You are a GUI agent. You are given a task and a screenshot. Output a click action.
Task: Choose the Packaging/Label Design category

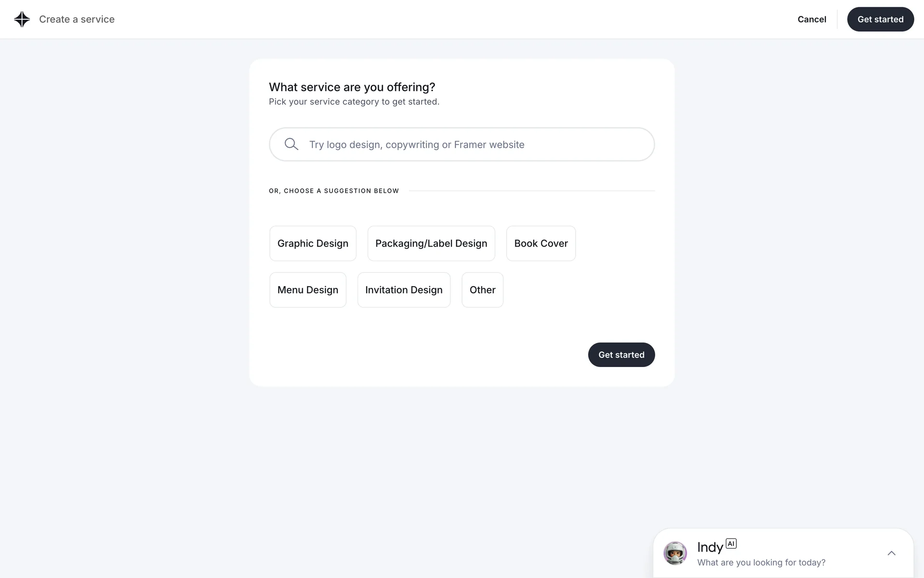[x=431, y=243]
